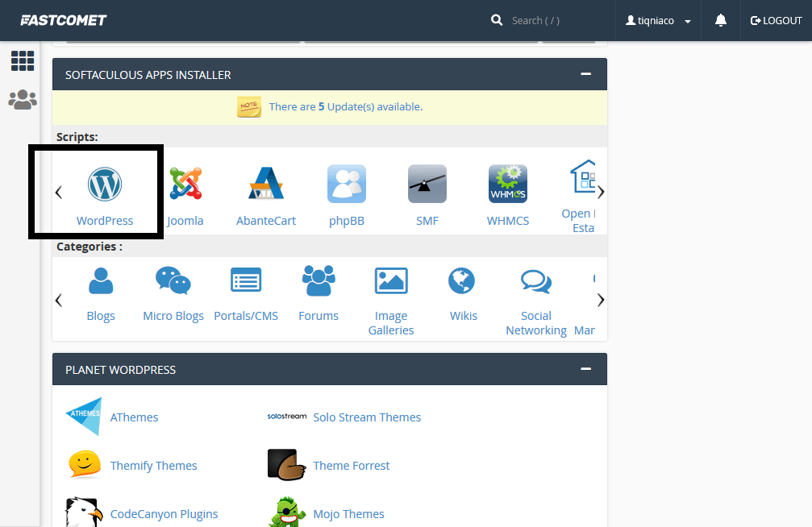Open the Blogs category icon

click(101, 282)
